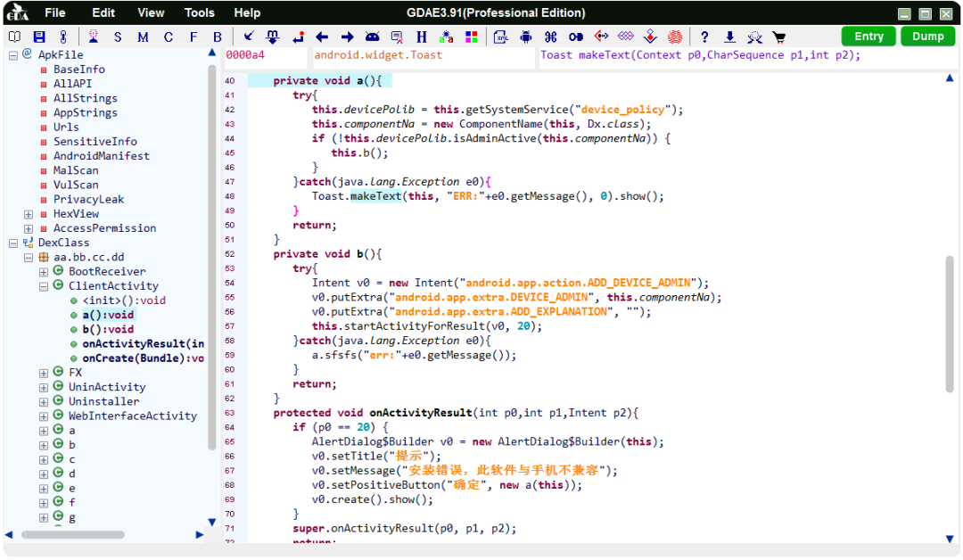Open the AndroidManifest tree item

tap(102, 156)
